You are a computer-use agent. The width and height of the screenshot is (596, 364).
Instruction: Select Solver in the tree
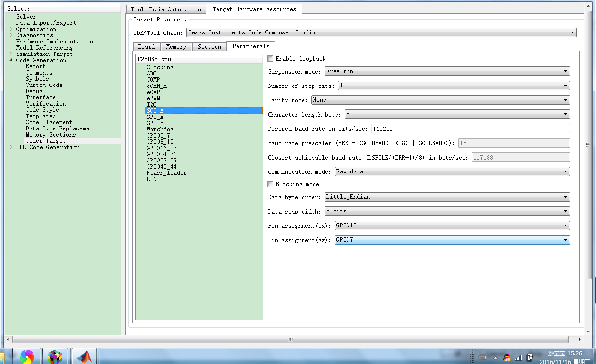(x=26, y=17)
